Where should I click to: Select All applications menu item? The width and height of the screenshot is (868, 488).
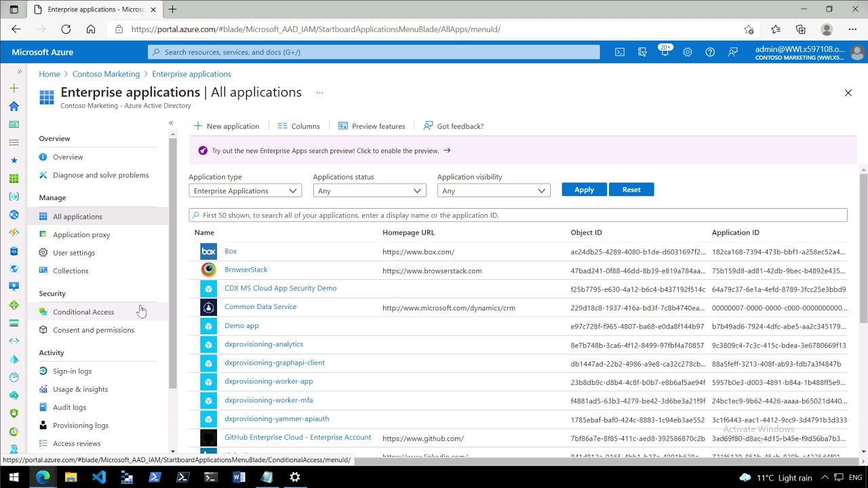(77, 217)
